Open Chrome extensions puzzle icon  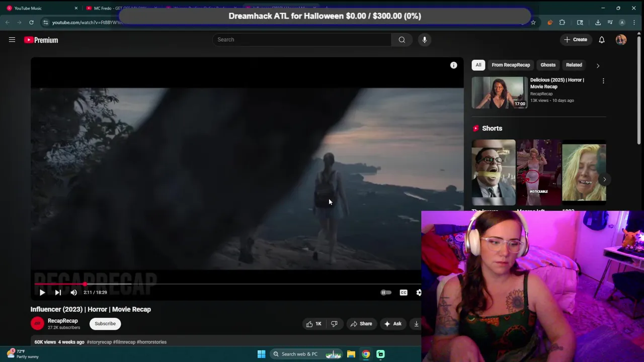pos(562,22)
